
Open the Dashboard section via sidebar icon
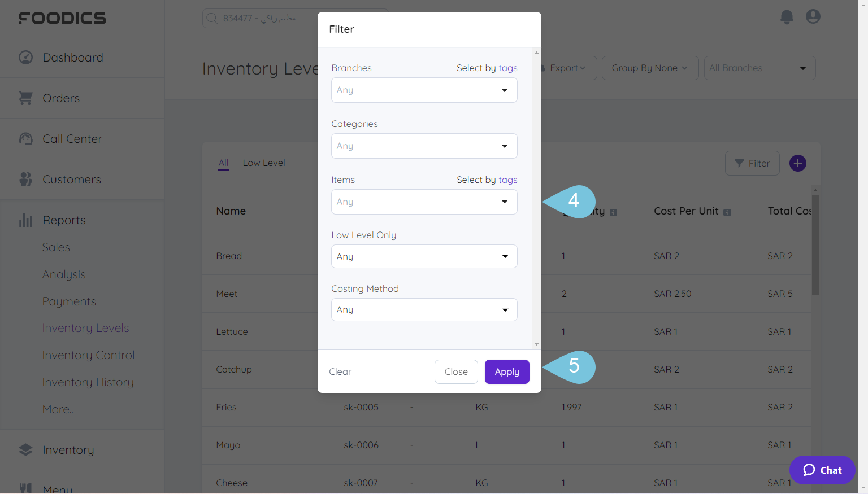tap(25, 57)
